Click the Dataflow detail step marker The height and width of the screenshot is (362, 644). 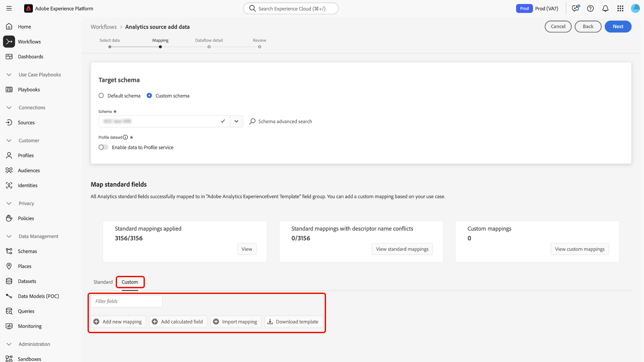point(209,47)
